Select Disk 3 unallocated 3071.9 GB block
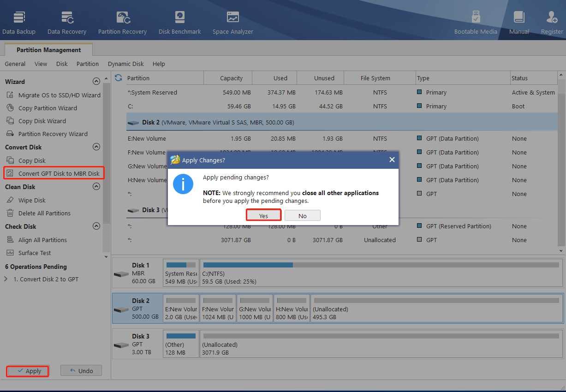This screenshot has width=566, height=392. coord(381,344)
